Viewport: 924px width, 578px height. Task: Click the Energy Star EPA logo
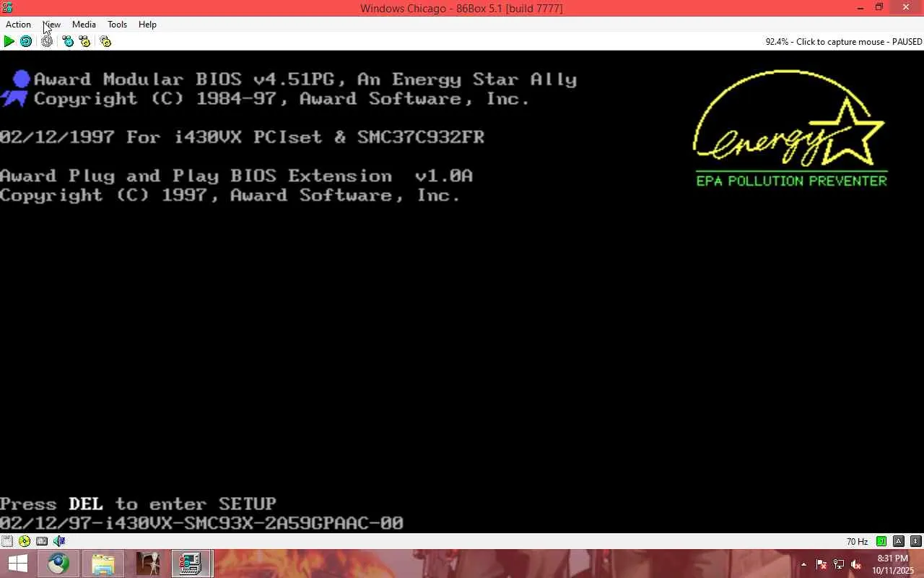click(x=790, y=129)
